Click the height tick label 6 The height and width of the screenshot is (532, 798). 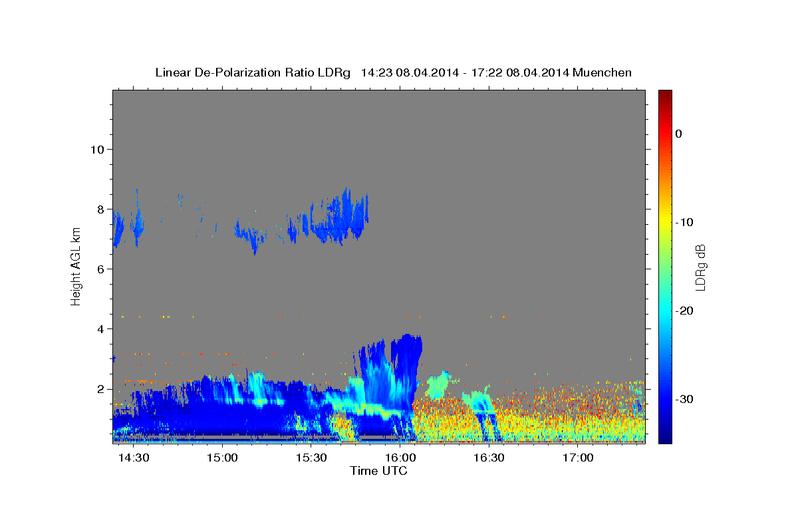point(100,269)
